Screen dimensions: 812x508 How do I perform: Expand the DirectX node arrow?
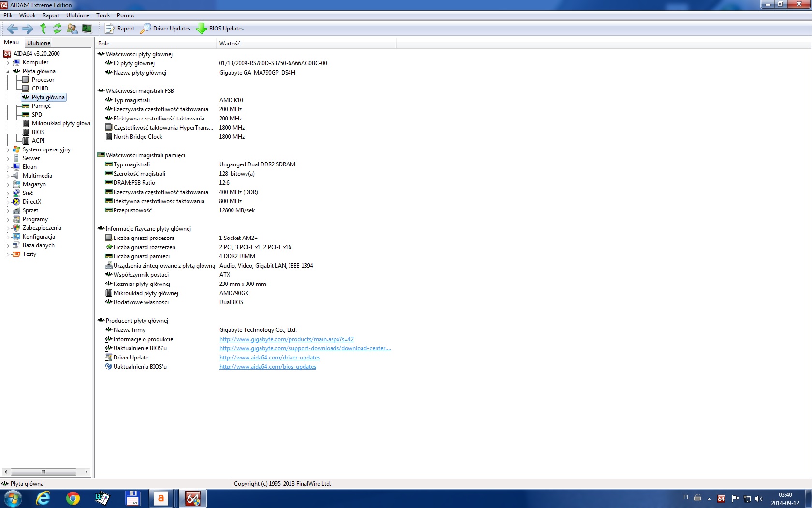(8, 202)
